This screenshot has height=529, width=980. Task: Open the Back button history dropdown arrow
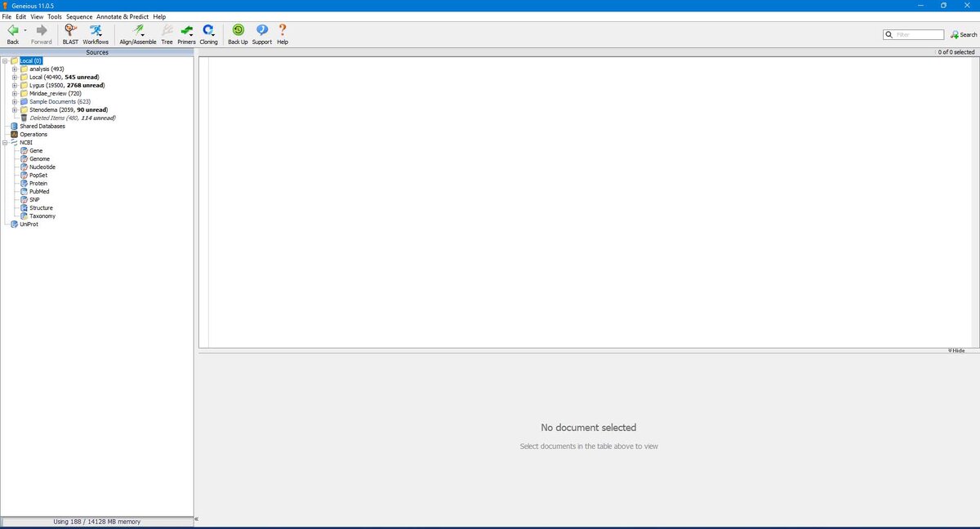tap(25, 30)
